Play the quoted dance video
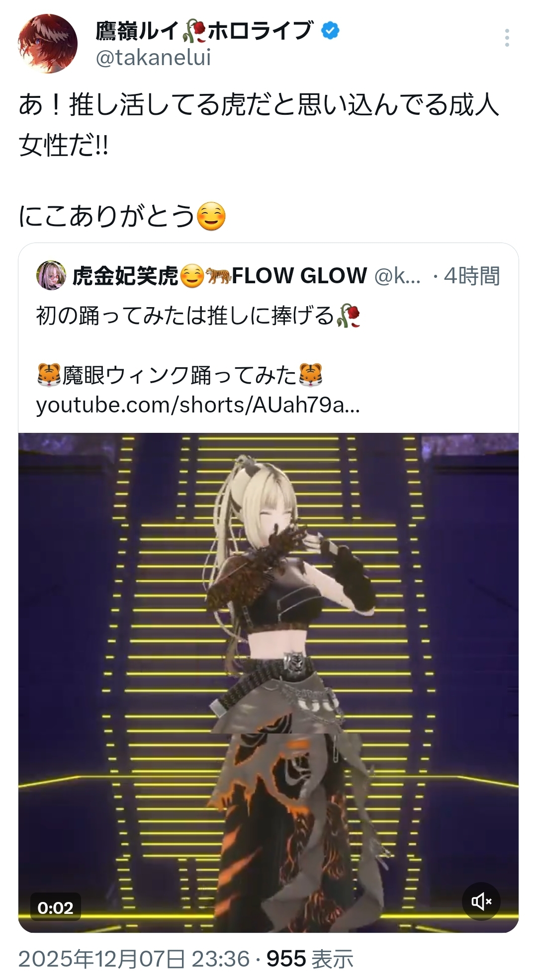Screen dimensions: 537x980 pos(268,682)
